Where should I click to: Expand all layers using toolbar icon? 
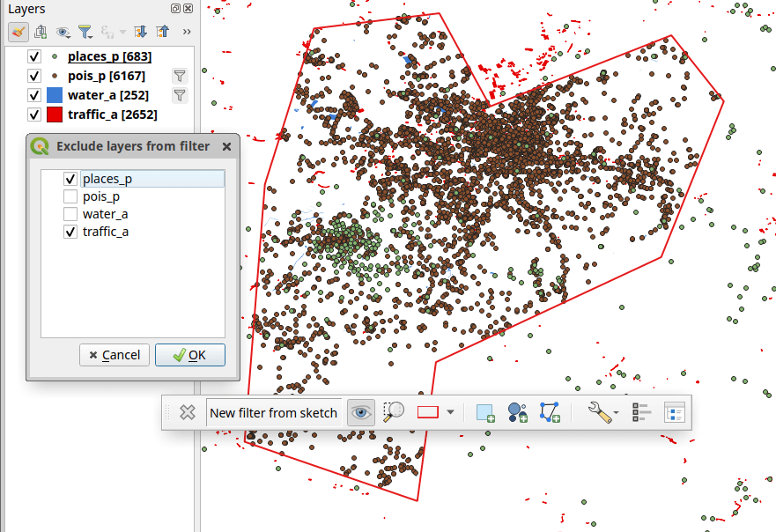[138, 32]
